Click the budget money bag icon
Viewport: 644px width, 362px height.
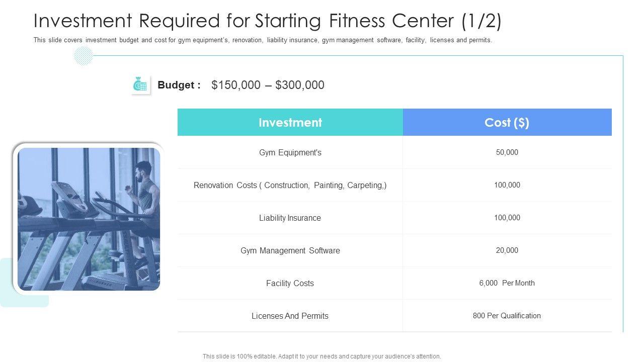coord(140,85)
